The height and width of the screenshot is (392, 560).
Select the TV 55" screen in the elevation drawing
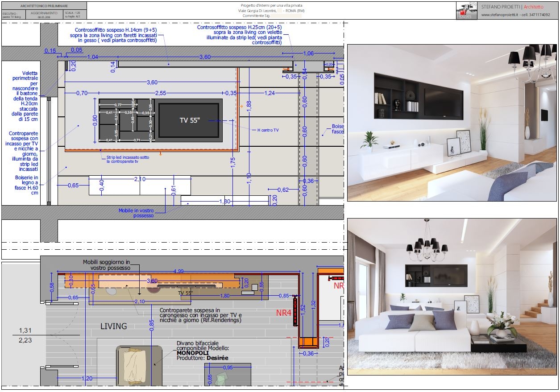(x=190, y=120)
